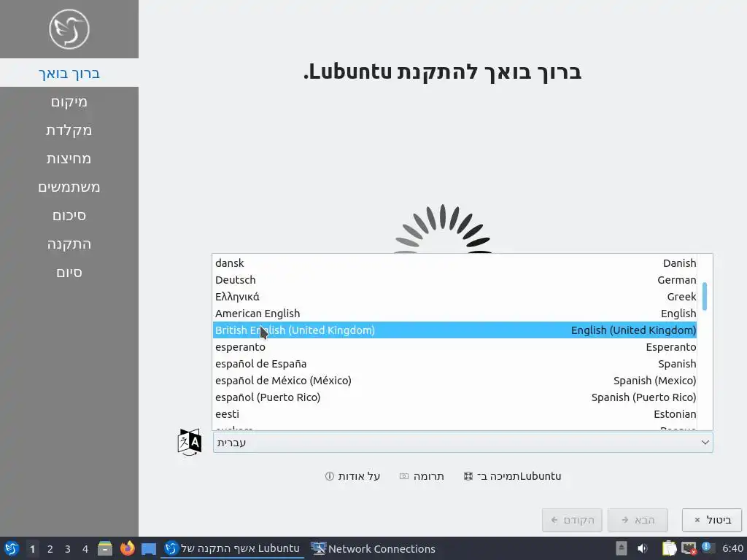Select the משתמשים sidebar step

tap(69, 187)
